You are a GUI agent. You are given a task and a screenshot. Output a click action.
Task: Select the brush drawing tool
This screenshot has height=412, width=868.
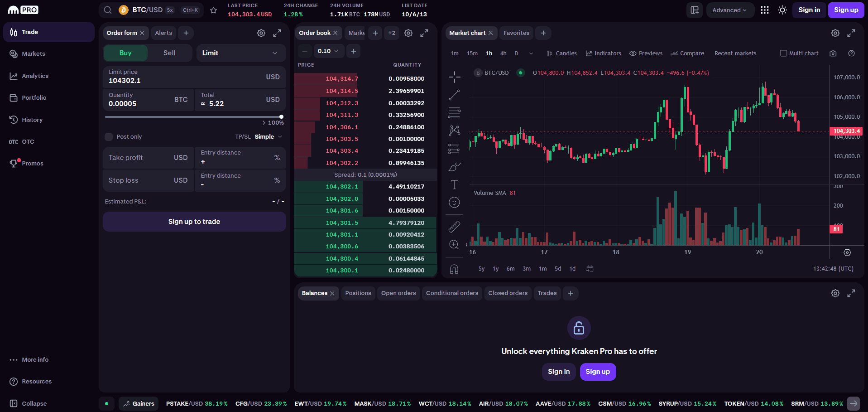454,166
